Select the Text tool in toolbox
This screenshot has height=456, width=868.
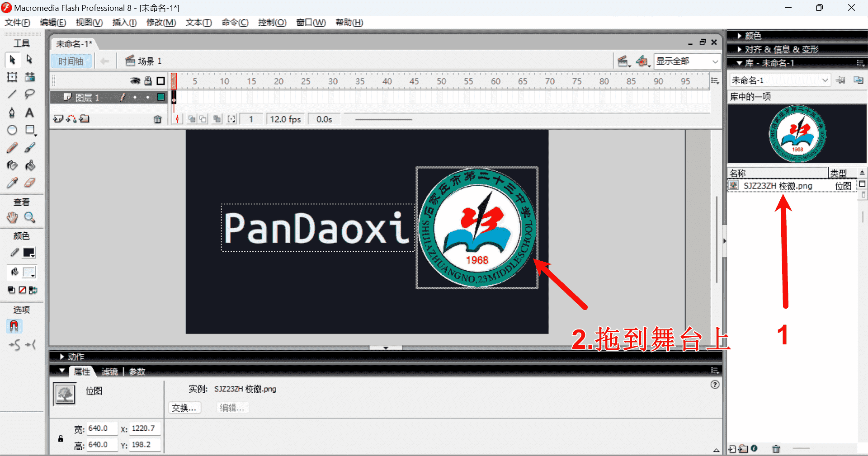coord(29,113)
